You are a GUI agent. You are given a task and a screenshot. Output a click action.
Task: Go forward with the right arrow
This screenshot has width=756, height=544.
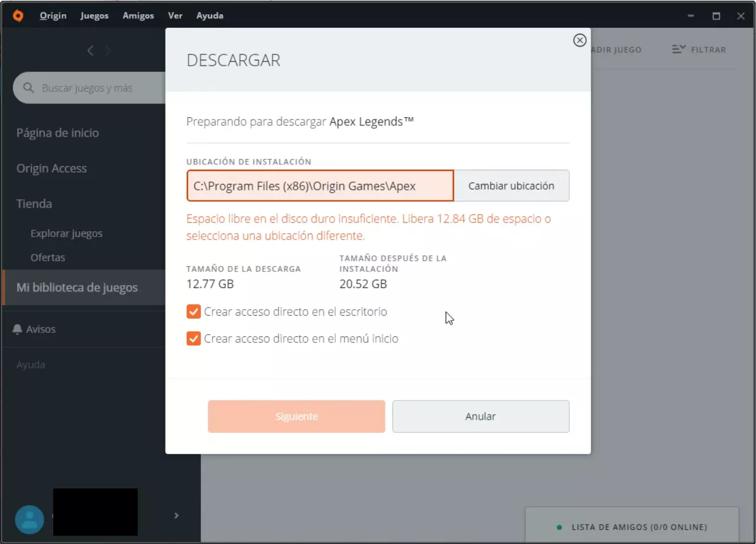(108, 51)
